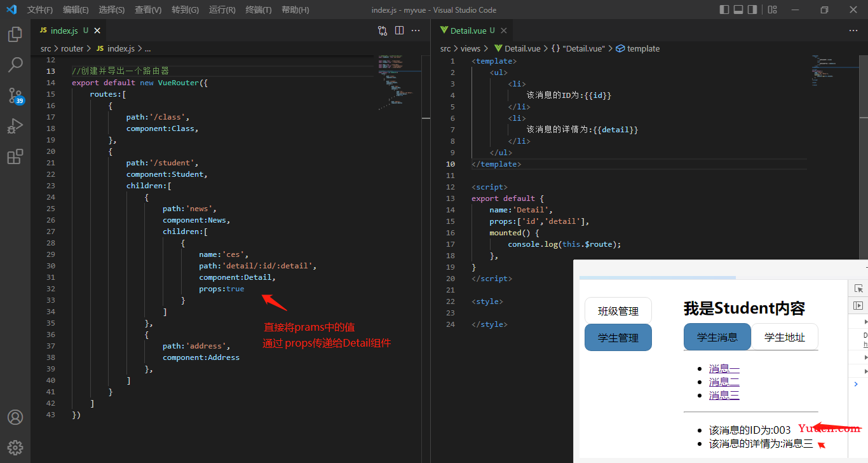The width and height of the screenshot is (868, 463).
Task: Click the props:true code in index.js
Action: tap(221, 289)
